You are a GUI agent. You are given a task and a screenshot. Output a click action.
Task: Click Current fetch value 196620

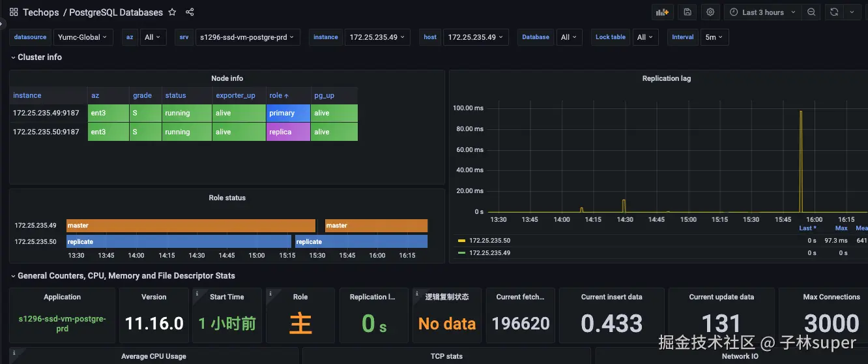point(521,324)
